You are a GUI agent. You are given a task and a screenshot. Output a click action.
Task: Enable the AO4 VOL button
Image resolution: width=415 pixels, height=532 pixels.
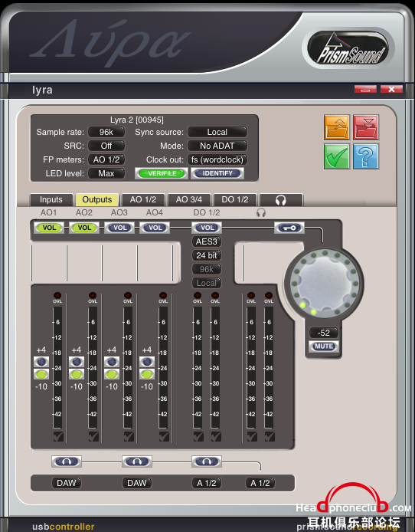pyautogui.click(x=155, y=228)
